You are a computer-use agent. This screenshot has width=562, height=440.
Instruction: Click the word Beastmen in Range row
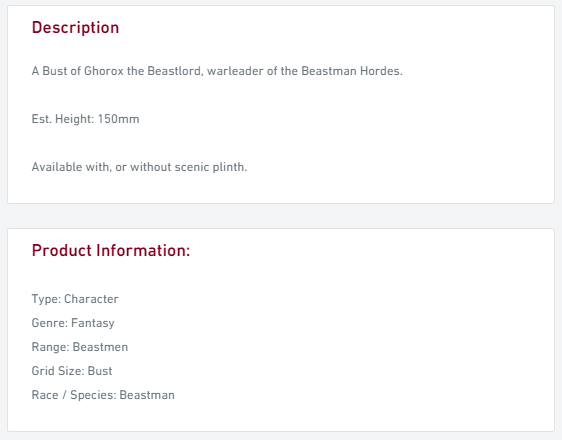pos(100,347)
